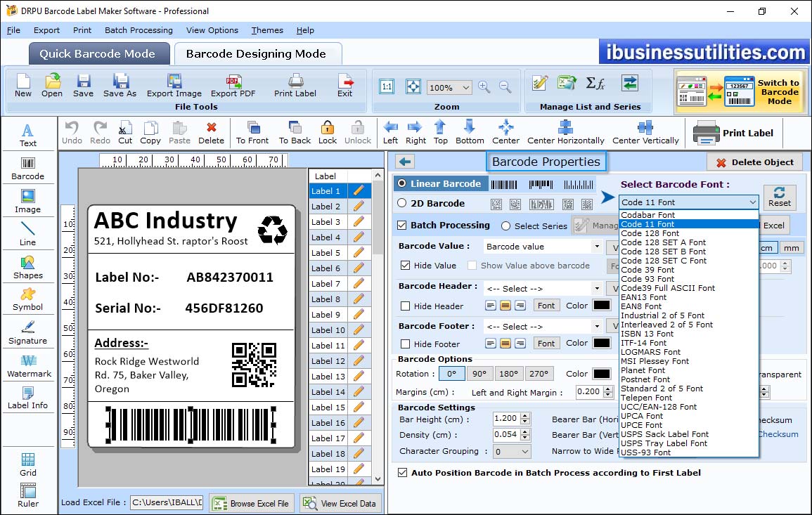Open the Batch Processing menu
The height and width of the screenshot is (515, 812).
pyautogui.click(x=138, y=30)
